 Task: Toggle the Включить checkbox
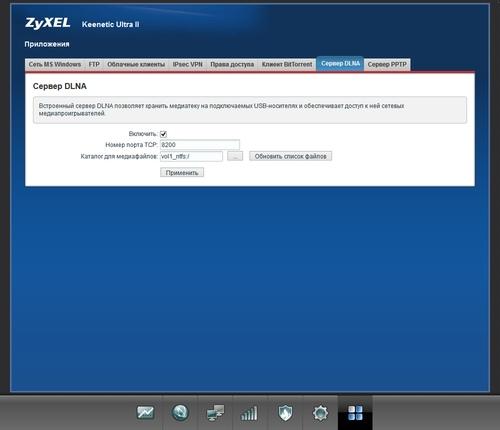click(x=163, y=134)
